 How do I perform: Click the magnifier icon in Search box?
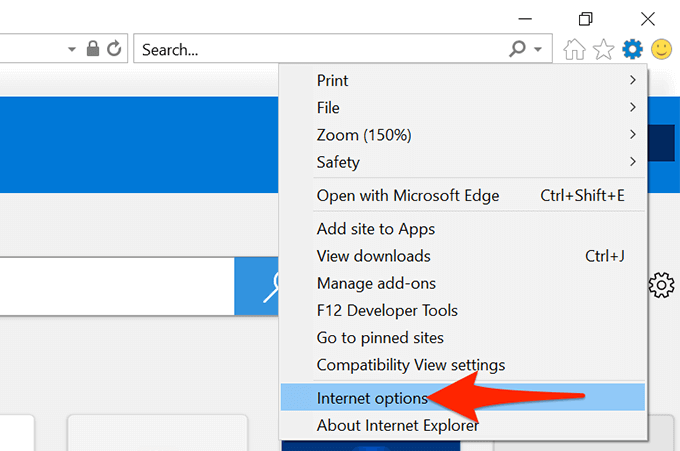coord(518,48)
